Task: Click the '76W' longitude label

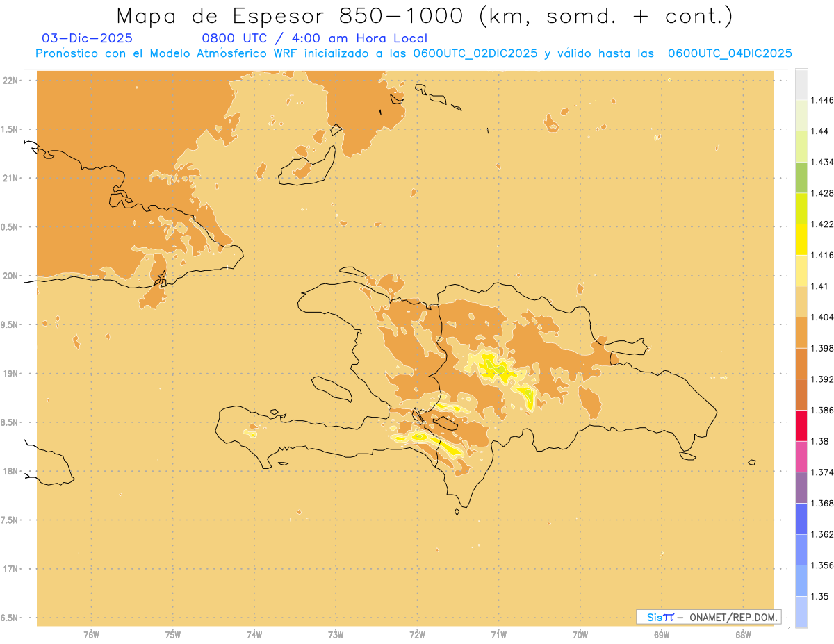Action: tap(91, 635)
